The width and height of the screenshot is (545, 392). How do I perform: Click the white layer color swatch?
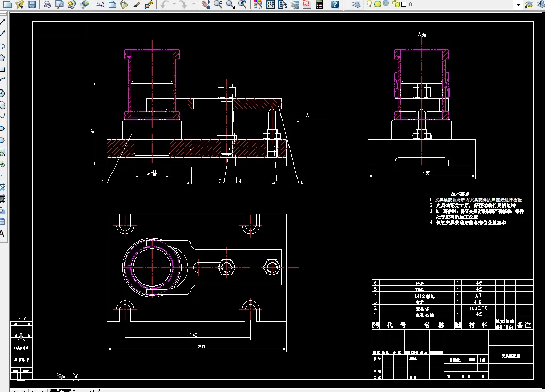403,5
